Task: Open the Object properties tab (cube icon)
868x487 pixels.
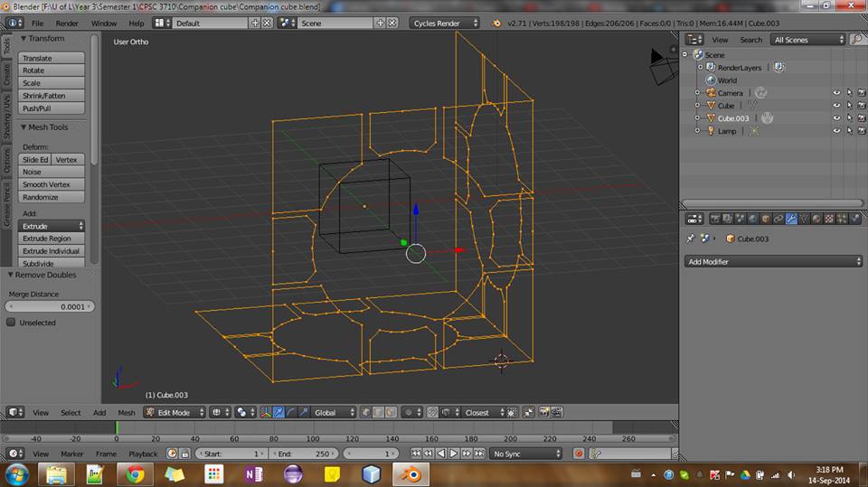Action: [766, 219]
